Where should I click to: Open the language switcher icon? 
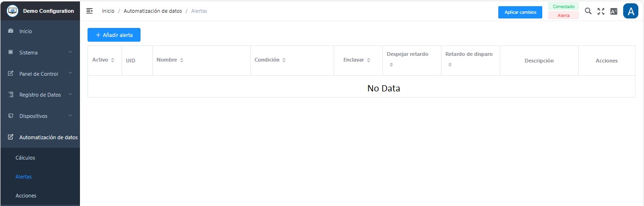coord(614,11)
